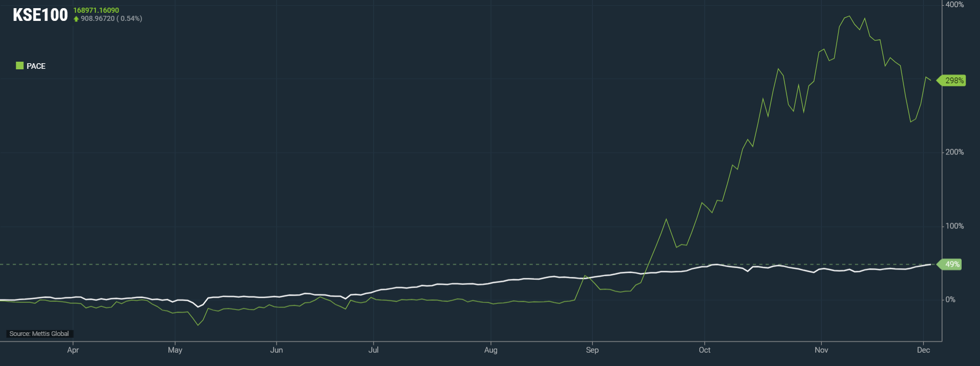Click the green up arrow change indicator
This screenshot has width=980, height=366.
[76, 19]
